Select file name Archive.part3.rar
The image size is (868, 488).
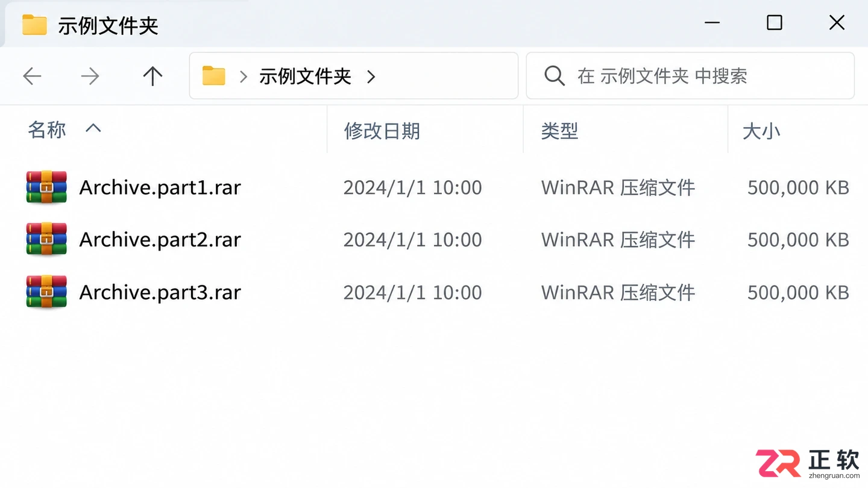coord(160,293)
